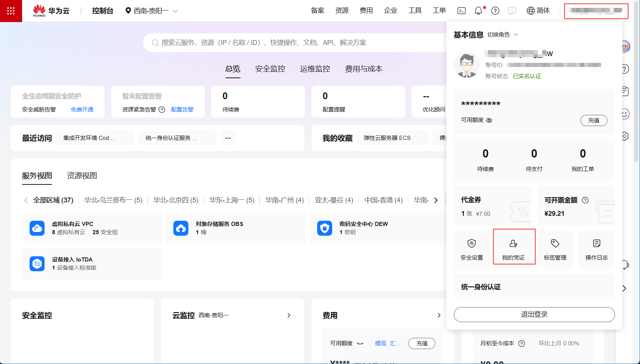Toggle visibility of 可用额度 in profile panel

pyautogui.click(x=489, y=120)
